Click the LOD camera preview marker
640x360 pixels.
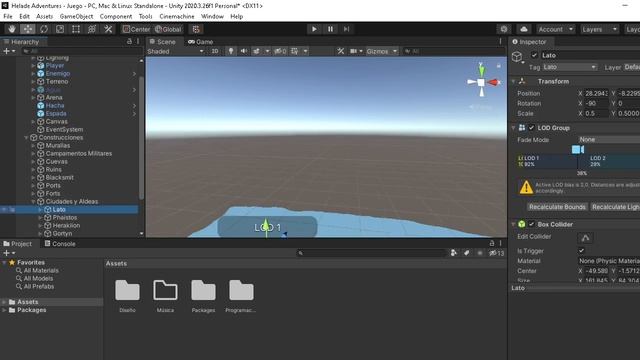pos(578,149)
